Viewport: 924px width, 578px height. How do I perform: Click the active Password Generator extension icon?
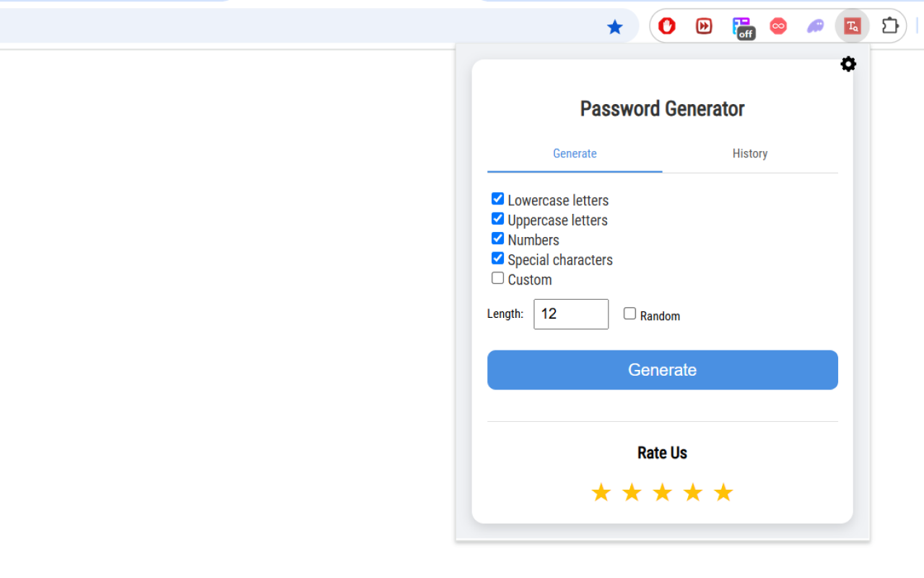coord(853,27)
